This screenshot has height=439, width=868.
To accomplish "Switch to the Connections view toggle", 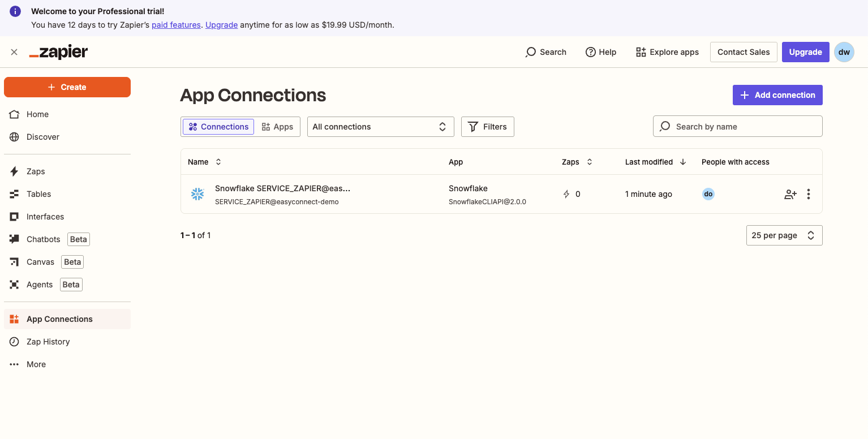I will pyautogui.click(x=218, y=127).
